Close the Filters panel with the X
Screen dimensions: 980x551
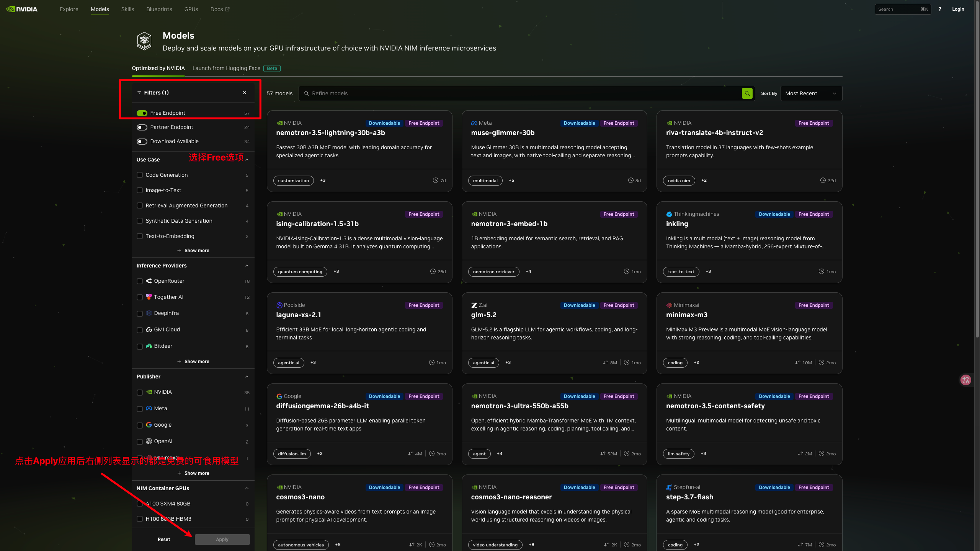coord(245,93)
